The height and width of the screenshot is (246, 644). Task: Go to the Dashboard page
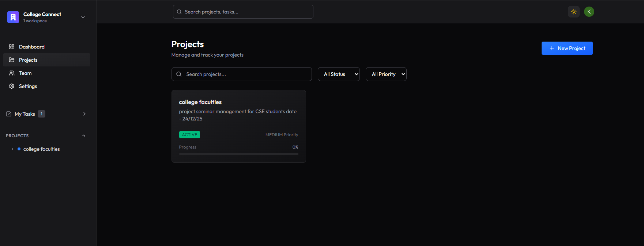pos(46,47)
